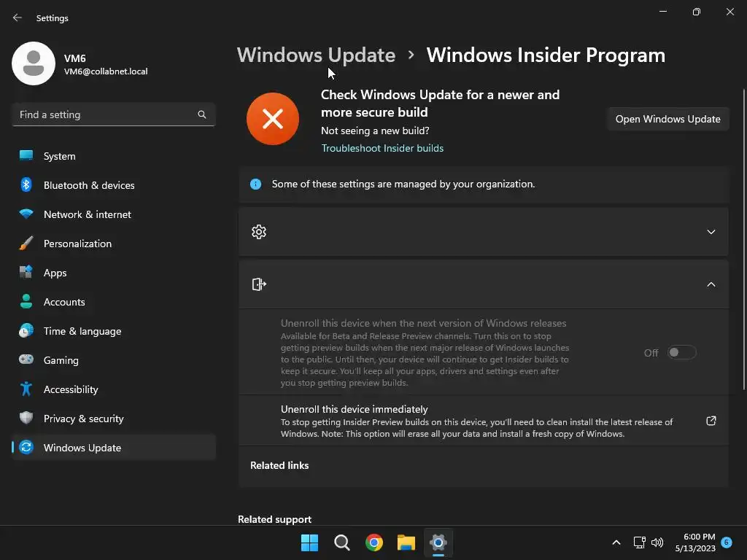The image size is (747, 560).
Task: Click the VM6 user avatar picture
Action: (34, 63)
